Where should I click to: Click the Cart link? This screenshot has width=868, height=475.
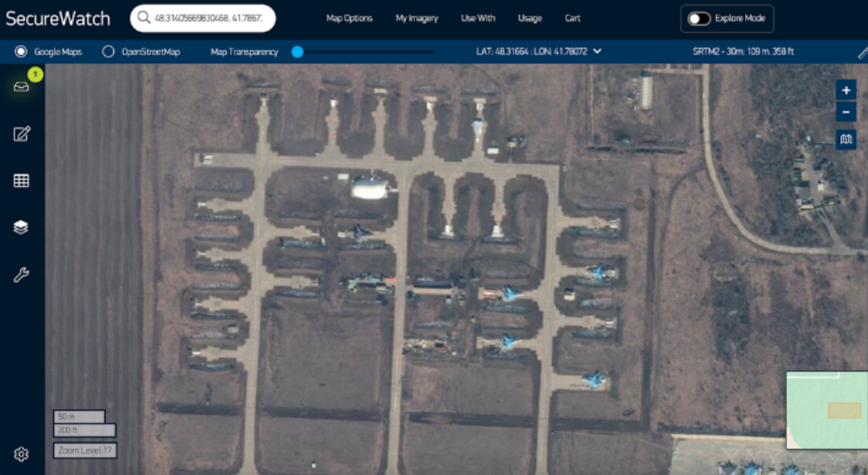click(x=573, y=18)
